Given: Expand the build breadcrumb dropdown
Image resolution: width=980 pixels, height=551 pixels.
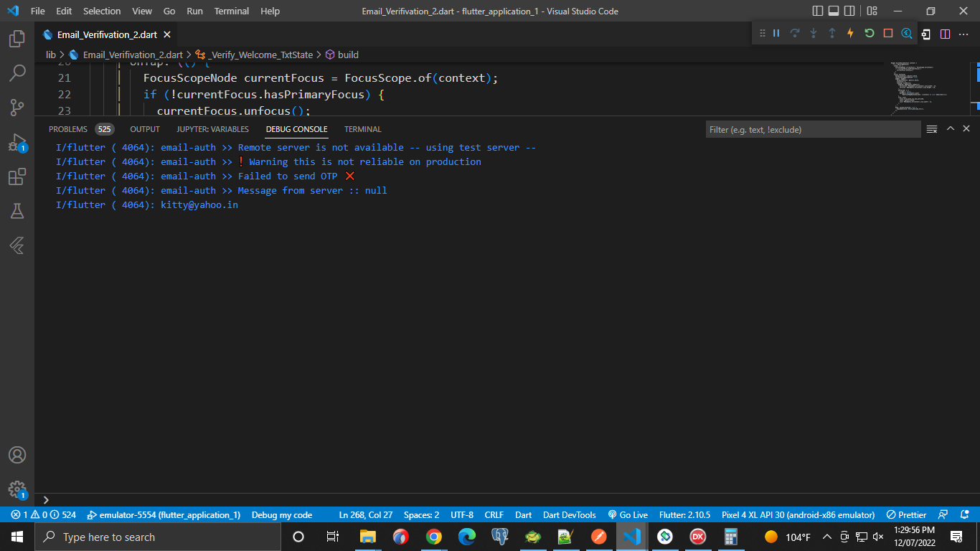Looking at the screenshot, I should click(x=347, y=55).
